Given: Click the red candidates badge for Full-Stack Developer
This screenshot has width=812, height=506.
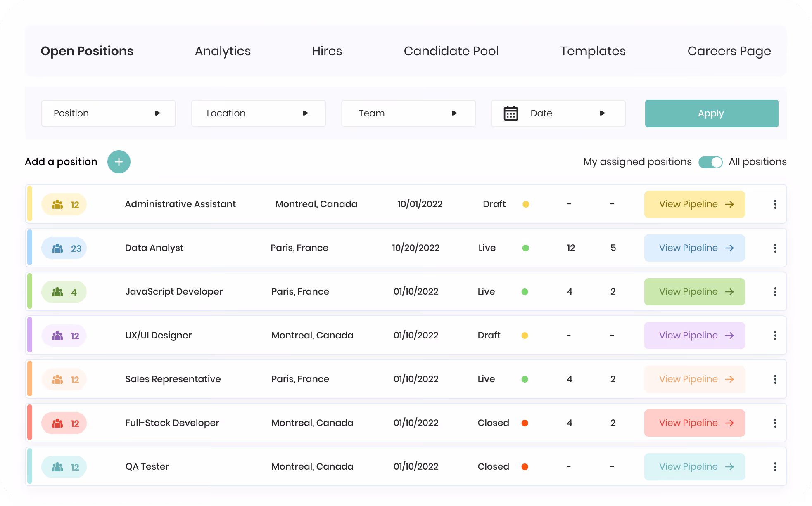Looking at the screenshot, I should 64,423.
